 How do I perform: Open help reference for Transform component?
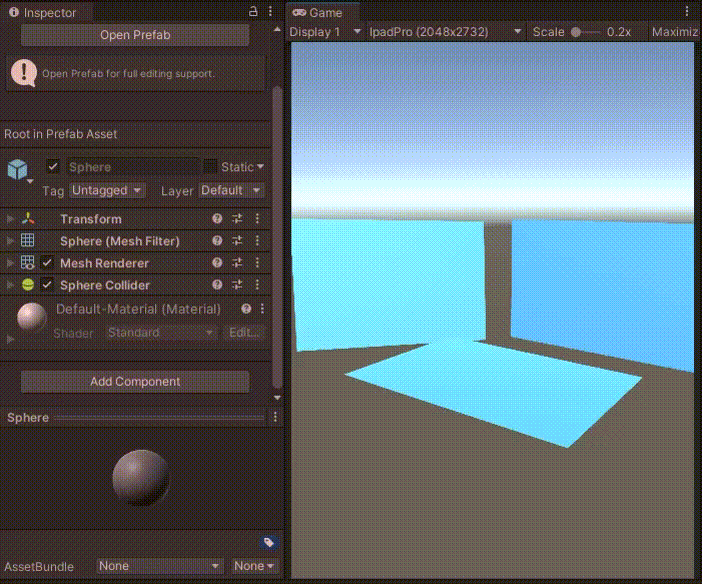point(217,219)
